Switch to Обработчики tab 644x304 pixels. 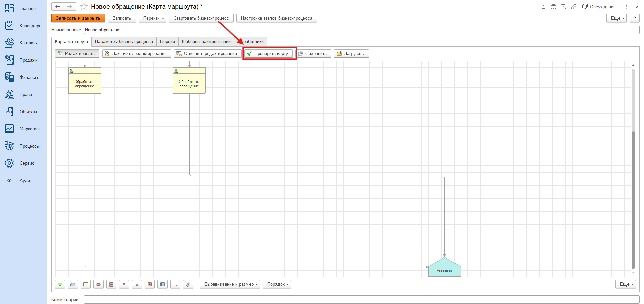click(x=251, y=42)
